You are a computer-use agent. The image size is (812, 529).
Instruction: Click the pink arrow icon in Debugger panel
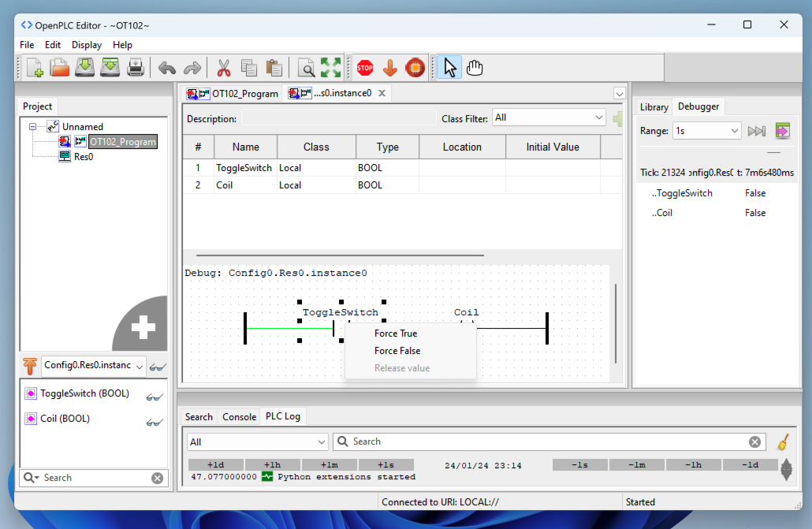point(783,131)
